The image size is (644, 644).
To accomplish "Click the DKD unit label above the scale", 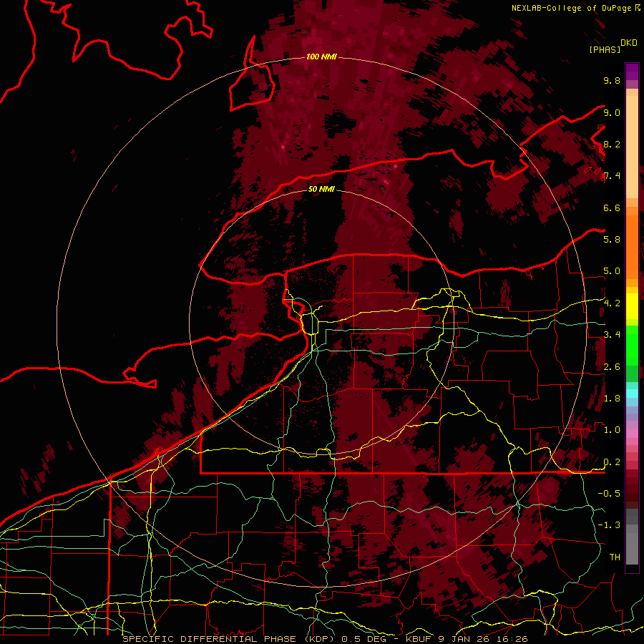I will [x=629, y=43].
